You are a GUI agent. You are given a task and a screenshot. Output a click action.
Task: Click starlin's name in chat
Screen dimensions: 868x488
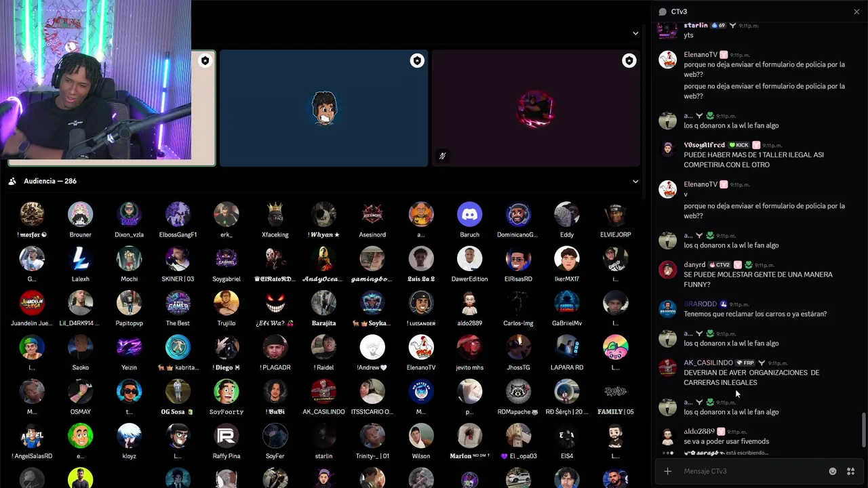(x=696, y=25)
